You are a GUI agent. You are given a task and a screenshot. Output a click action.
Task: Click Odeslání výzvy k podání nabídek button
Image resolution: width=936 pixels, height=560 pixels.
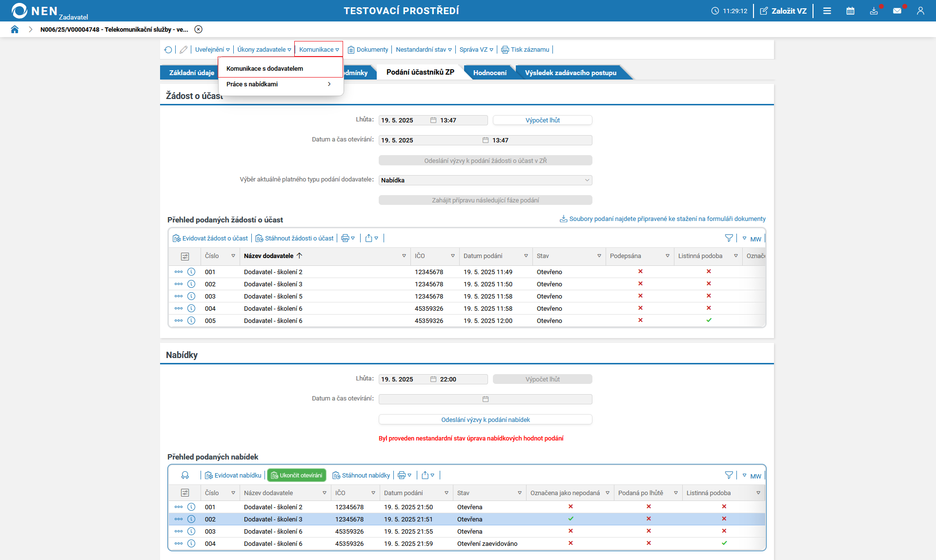pyautogui.click(x=485, y=420)
